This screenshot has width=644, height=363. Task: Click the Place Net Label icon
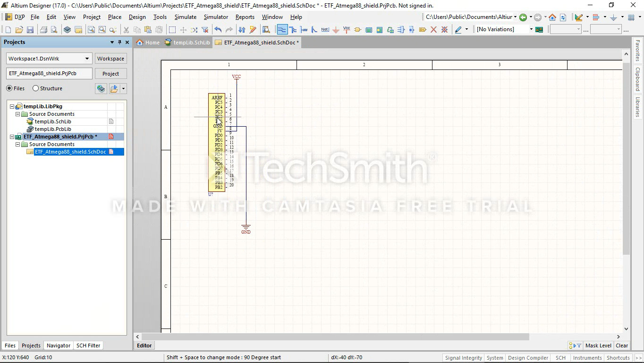(x=325, y=30)
